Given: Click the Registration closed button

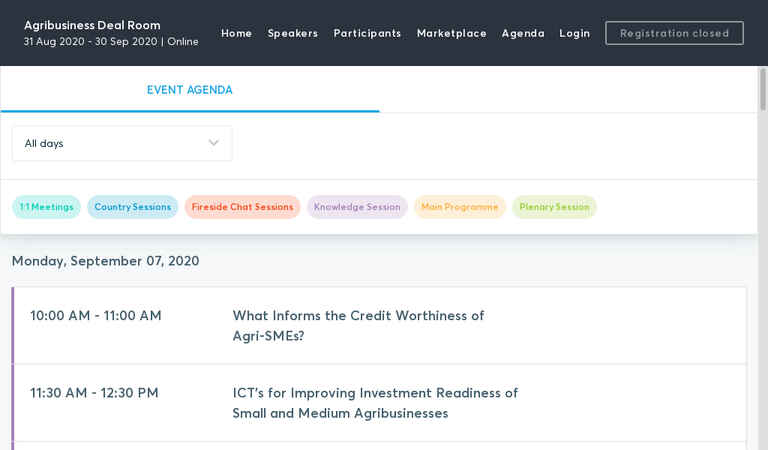Looking at the screenshot, I should [674, 33].
